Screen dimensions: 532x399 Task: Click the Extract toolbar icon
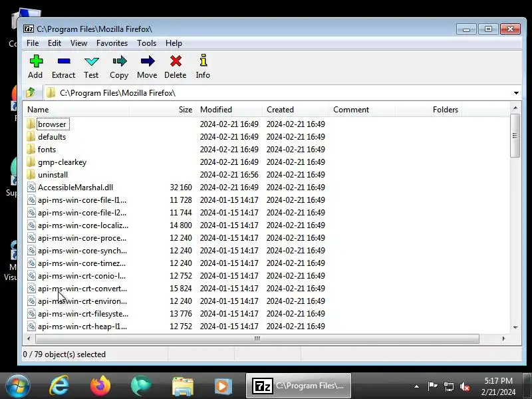point(63,61)
